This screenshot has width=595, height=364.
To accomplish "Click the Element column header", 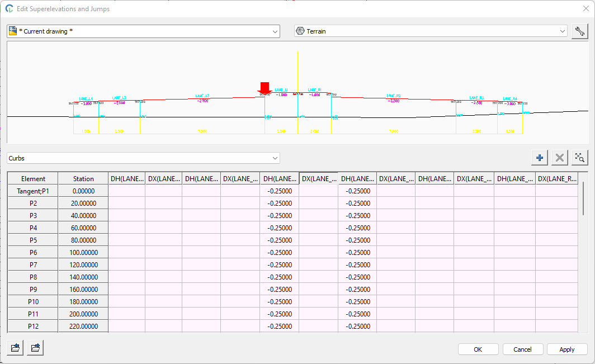I will click(33, 179).
